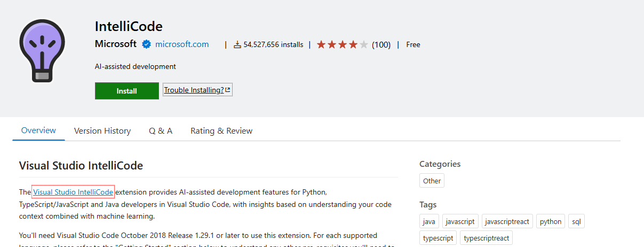Switch to the Q & A tab

point(161,131)
